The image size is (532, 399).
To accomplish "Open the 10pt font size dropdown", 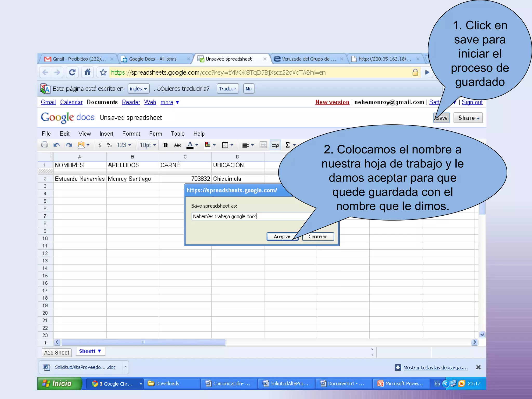I will coord(148,145).
